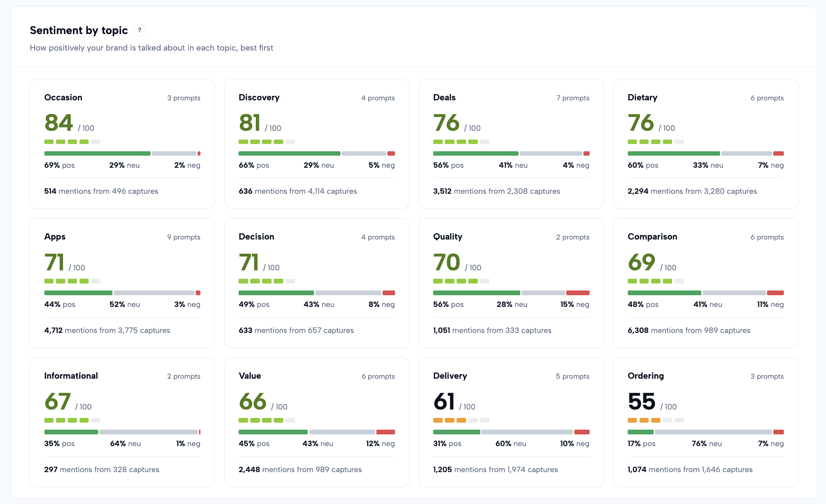
Task: Click '297 mentions from 328 captures'
Action: (x=102, y=470)
